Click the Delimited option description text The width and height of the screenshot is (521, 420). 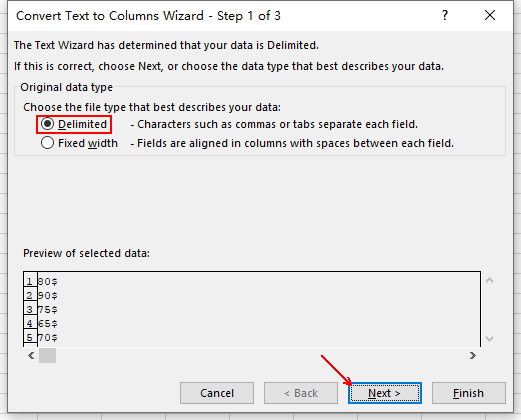(x=274, y=124)
